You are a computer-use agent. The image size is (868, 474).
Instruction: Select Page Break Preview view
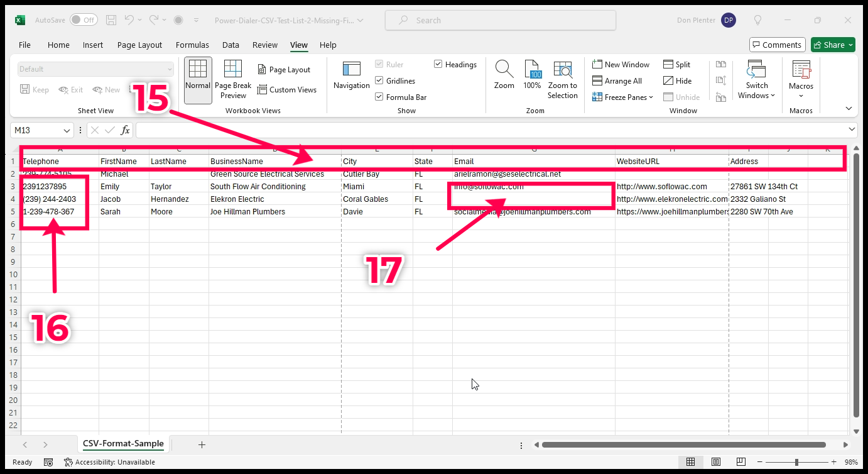click(233, 80)
